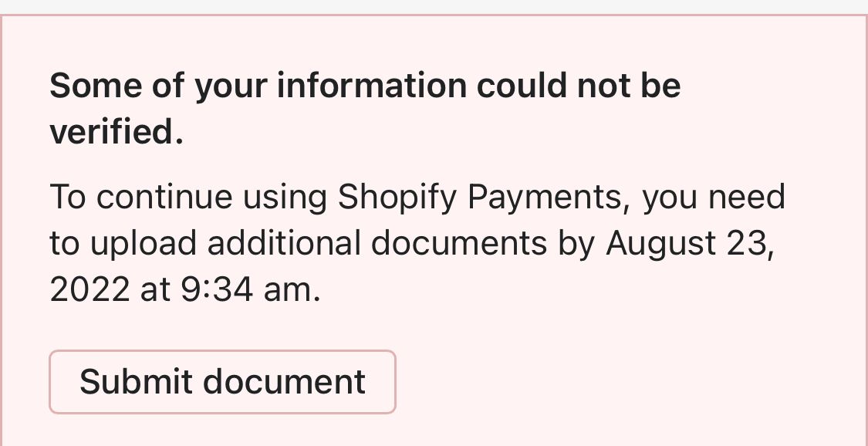Click the word 'your' in the heading
The image size is (868, 446).
tap(231, 86)
